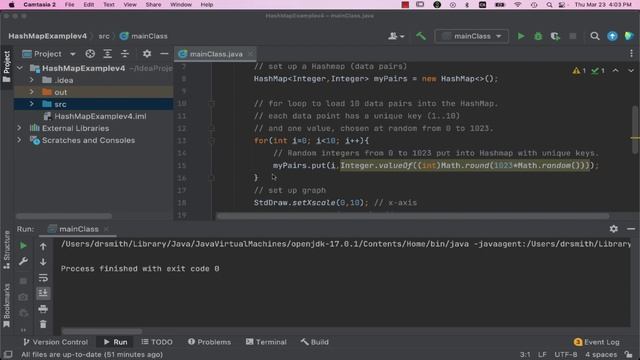The height and width of the screenshot is (360, 640).
Task: Toggle the Project side tool button
Action: pyautogui.click(x=7, y=67)
